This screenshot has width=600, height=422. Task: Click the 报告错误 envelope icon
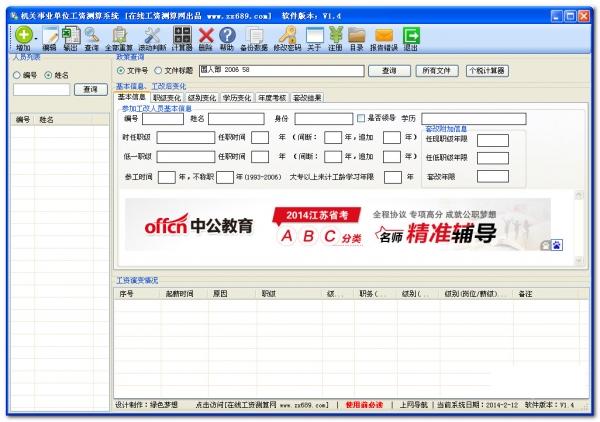tap(384, 36)
